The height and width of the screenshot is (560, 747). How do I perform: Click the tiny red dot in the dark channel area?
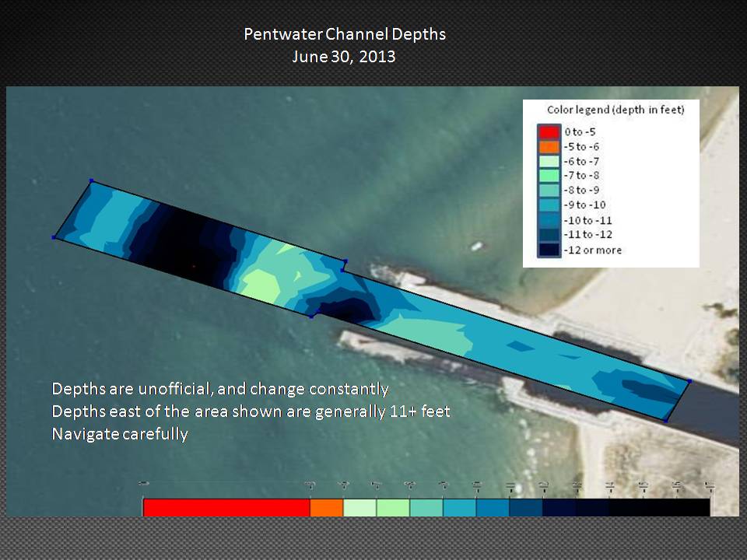click(194, 267)
